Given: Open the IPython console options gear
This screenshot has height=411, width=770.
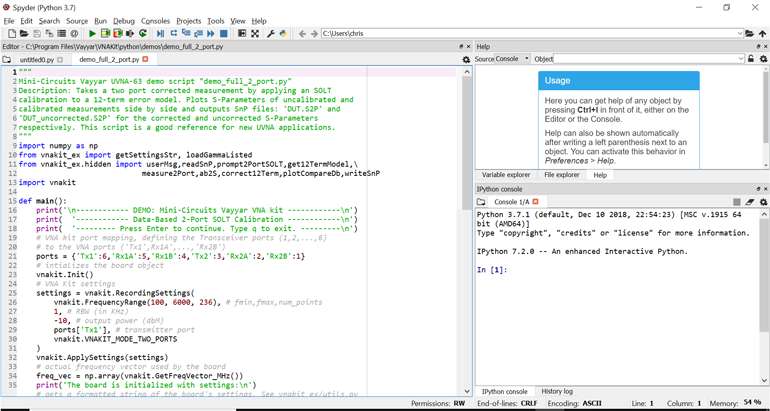Looking at the screenshot, I should pos(763,202).
